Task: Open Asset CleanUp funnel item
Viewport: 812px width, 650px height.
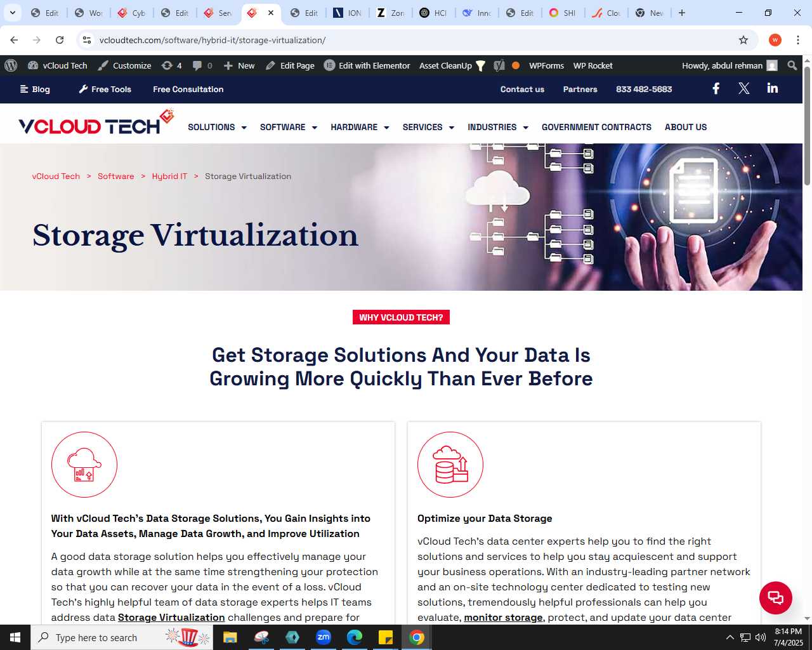Action: click(x=452, y=65)
